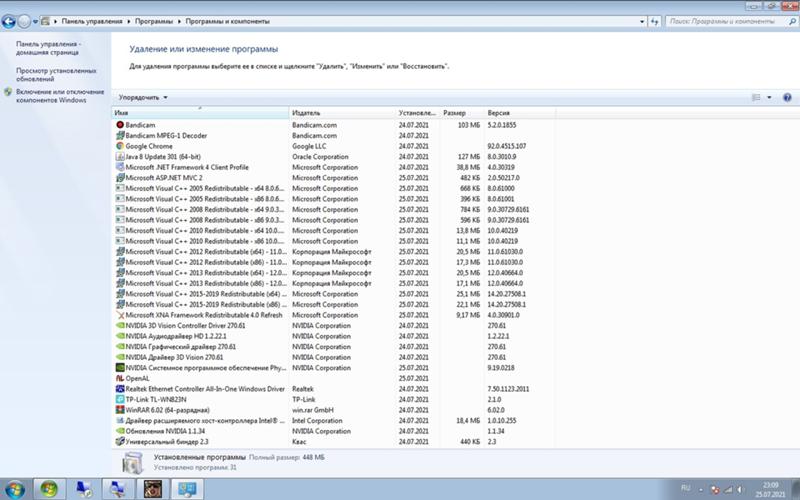The image size is (800, 500).
Task: Click the search magnifier icon
Action: (792, 21)
